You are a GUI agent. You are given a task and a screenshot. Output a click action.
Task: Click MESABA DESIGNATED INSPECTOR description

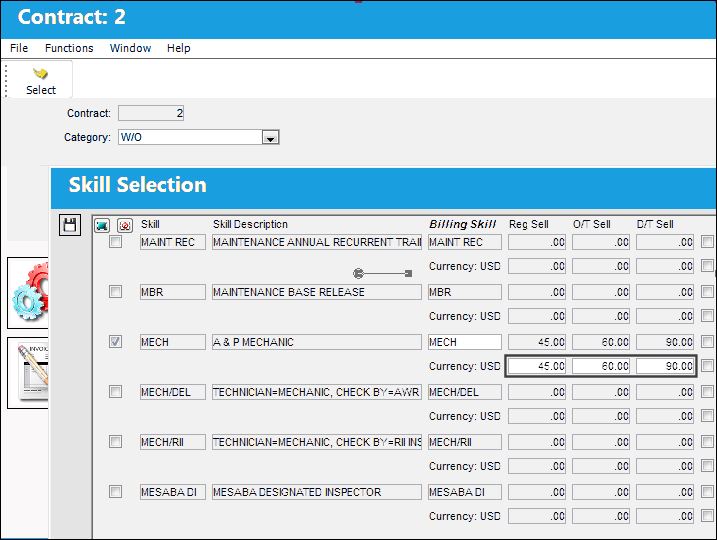coord(317,492)
